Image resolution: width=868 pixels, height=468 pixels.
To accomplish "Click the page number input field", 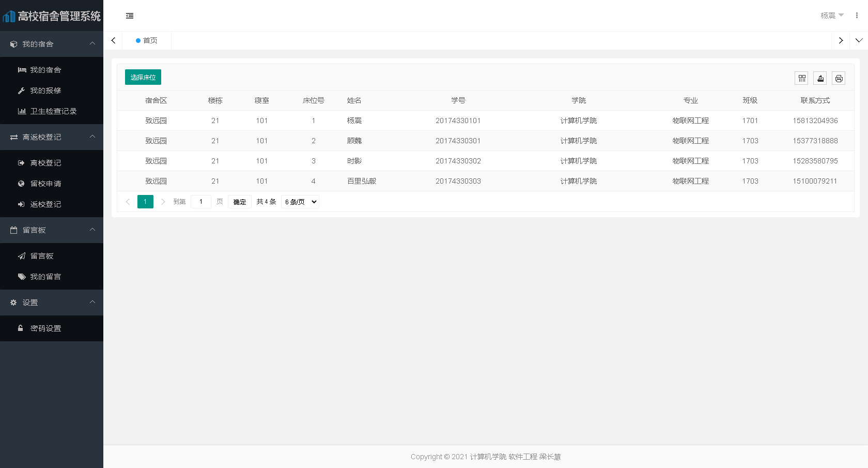I will pos(201,202).
